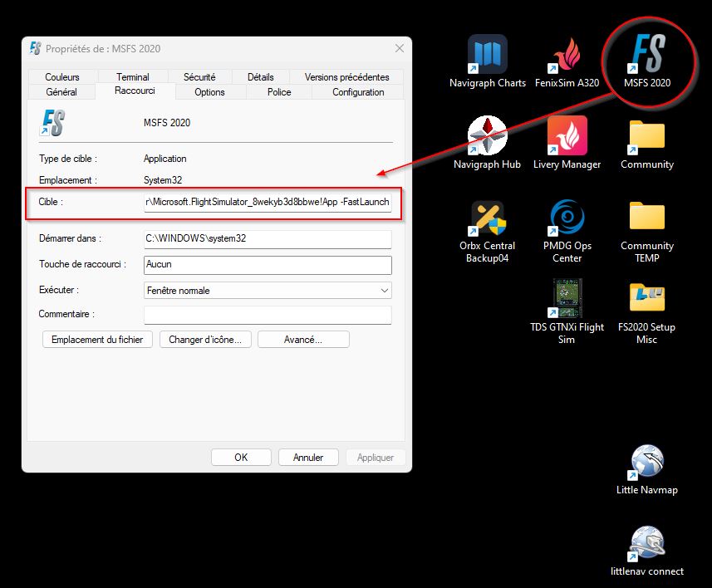The image size is (712, 588).
Task: Click the Démarrer dans field
Action: click(268, 239)
